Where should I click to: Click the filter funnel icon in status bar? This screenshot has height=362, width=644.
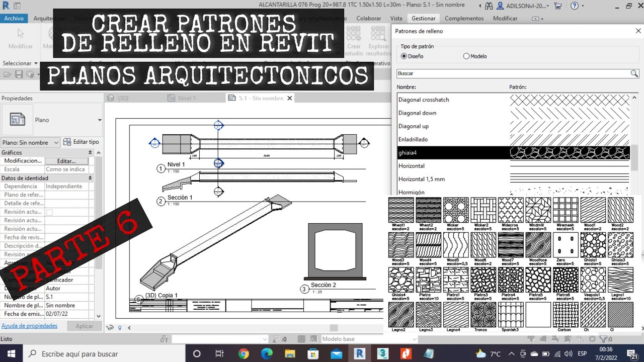point(603,339)
